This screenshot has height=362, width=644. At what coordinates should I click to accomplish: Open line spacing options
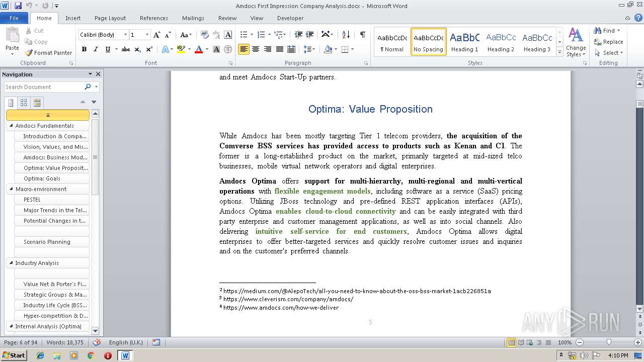[309, 49]
